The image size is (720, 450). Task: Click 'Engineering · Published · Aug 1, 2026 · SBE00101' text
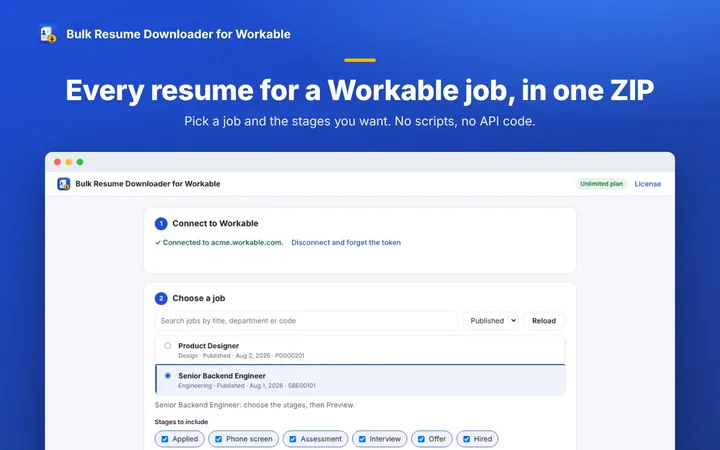[247, 386]
